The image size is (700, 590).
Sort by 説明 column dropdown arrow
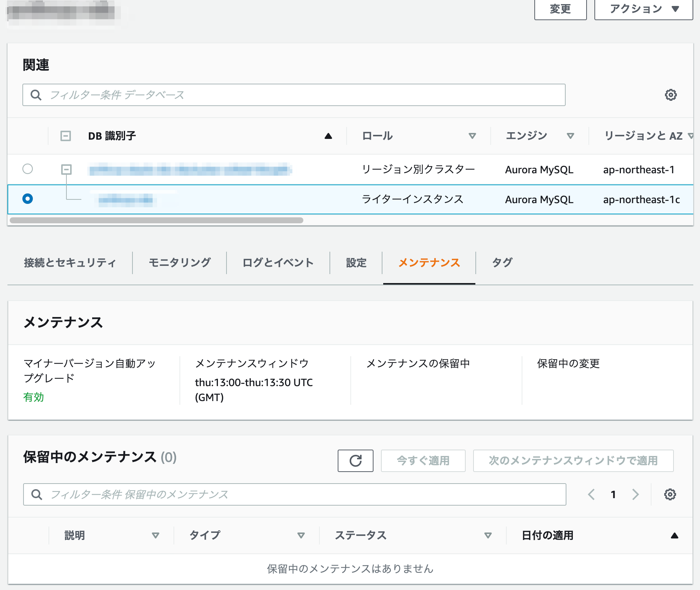(156, 535)
